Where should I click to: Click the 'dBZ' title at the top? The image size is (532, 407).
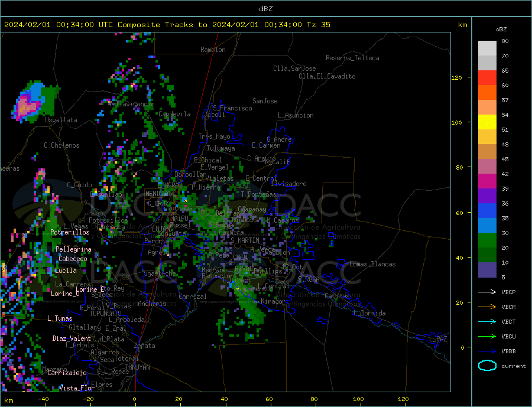pyautogui.click(x=265, y=9)
